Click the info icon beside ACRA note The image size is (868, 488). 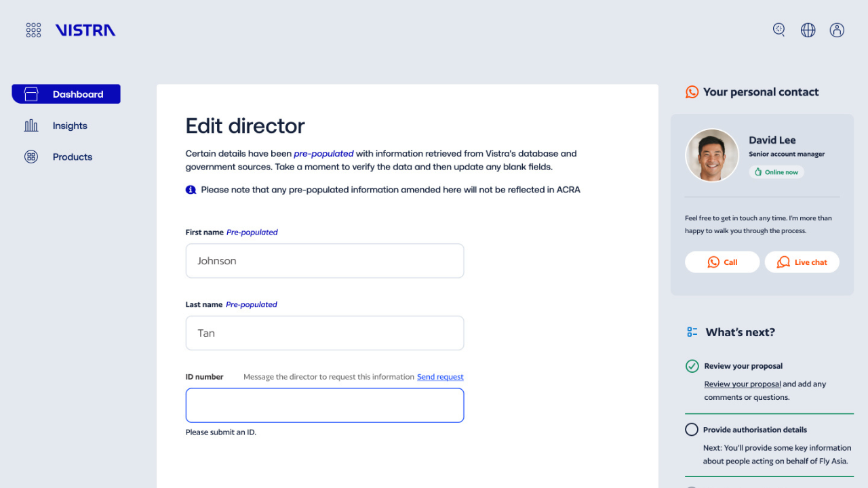click(191, 190)
